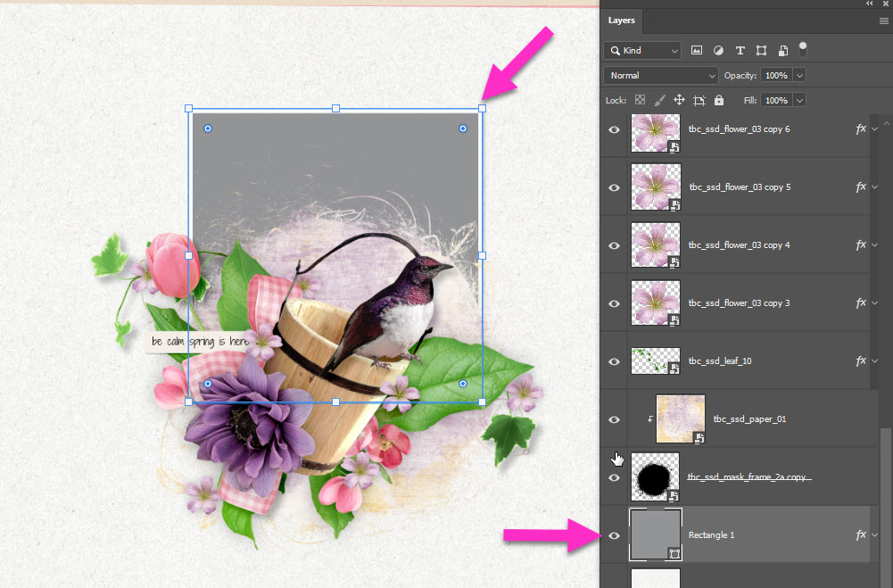
Task: Expand effects on flower_03 copy 6
Action: (x=875, y=128)
